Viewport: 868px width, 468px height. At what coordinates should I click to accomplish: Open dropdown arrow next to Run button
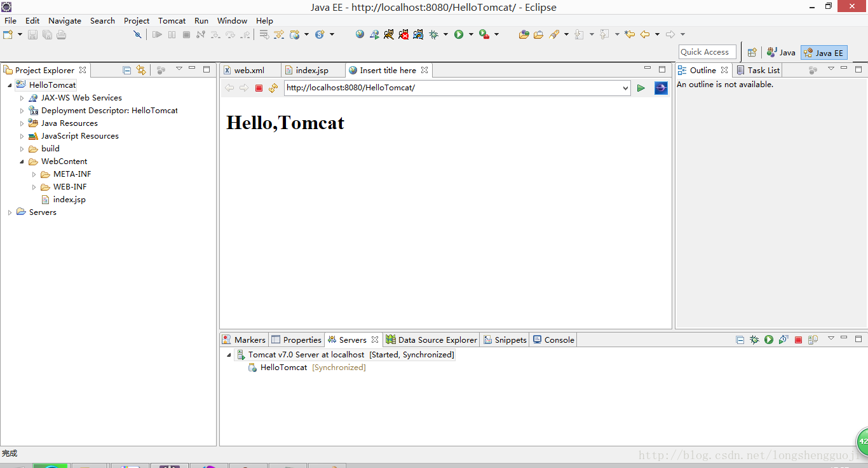click(471, 34)
